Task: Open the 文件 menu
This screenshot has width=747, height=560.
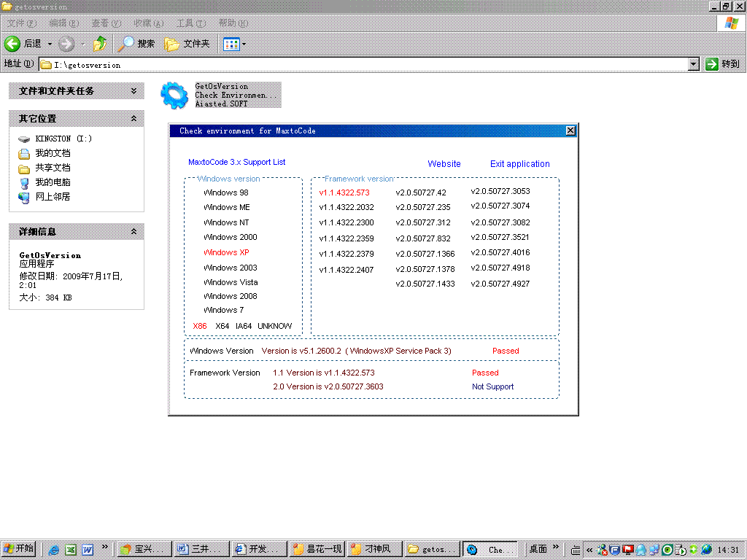Action: 21,23
